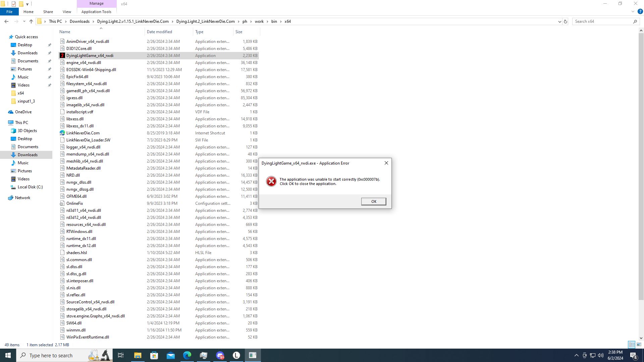Click the DyingLightGame_x64_rwdi application icon

[x=62, y=56]
